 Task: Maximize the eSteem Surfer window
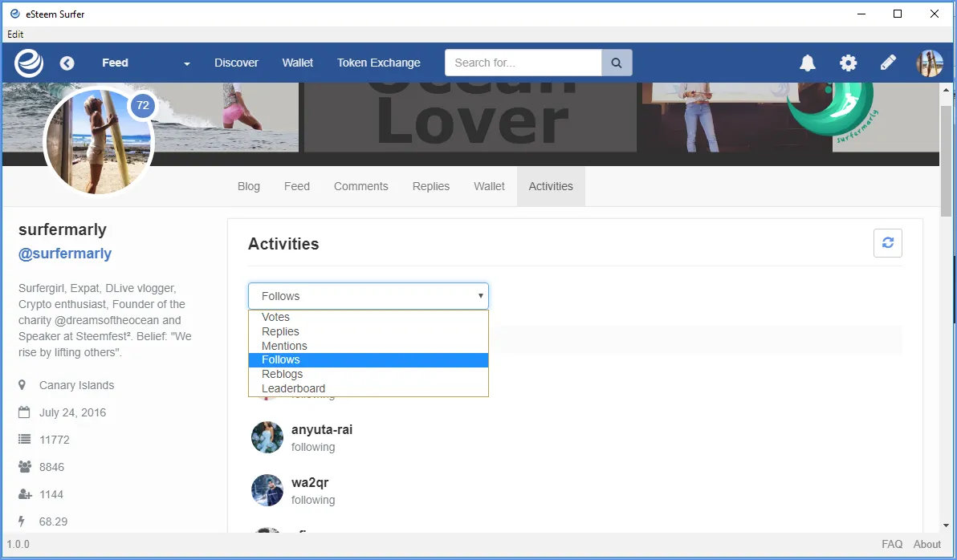[x=898, y=14]
